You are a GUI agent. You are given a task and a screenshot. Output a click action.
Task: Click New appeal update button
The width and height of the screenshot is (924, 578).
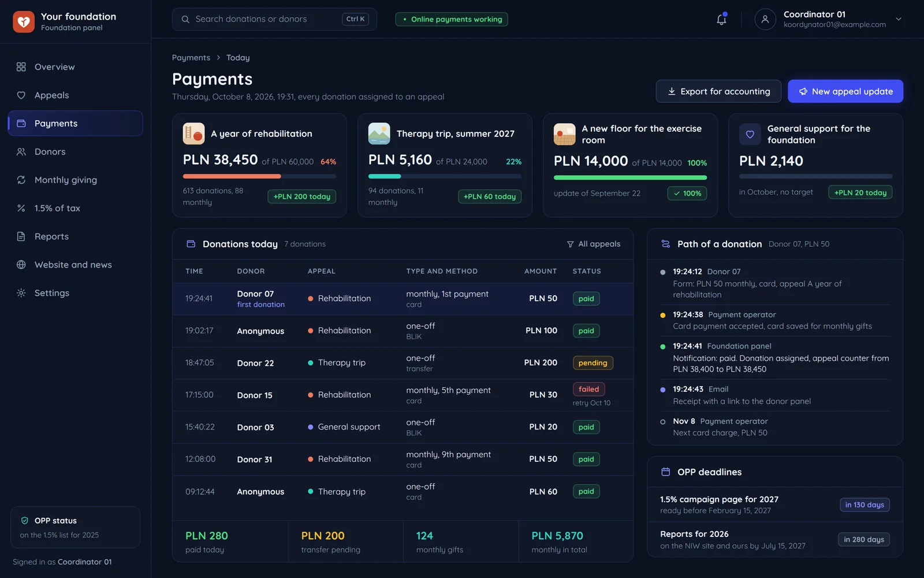pos(845,91)
